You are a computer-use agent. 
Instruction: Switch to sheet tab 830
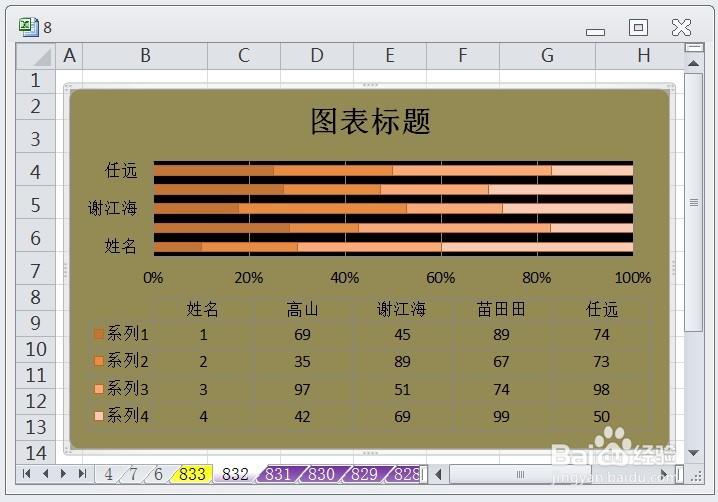click(x=321, y=474)
